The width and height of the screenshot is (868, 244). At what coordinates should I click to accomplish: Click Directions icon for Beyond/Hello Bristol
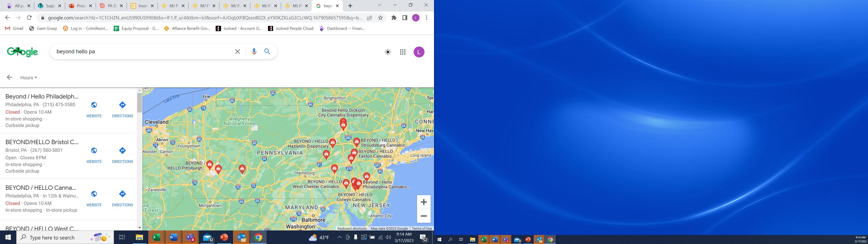point(122,151)
